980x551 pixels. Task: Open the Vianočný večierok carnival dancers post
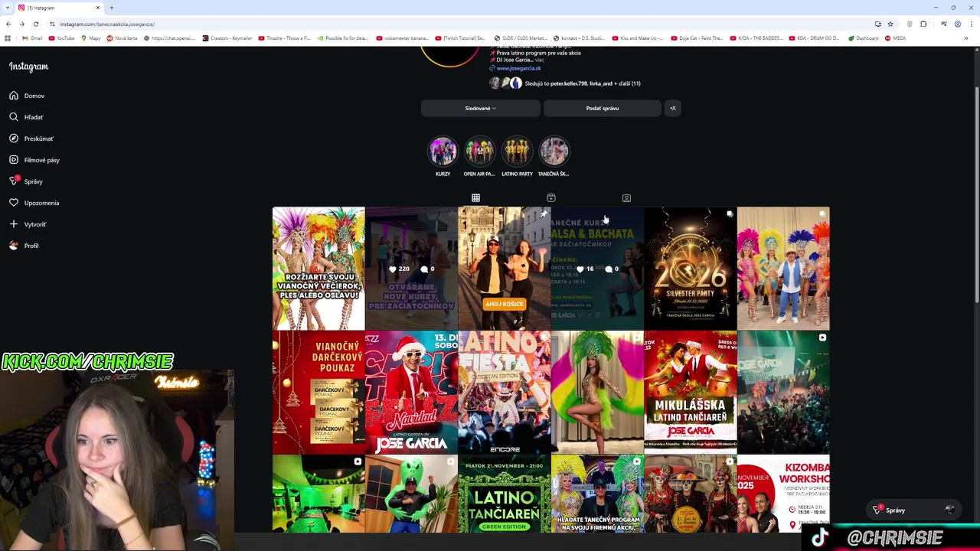(318, 269)
